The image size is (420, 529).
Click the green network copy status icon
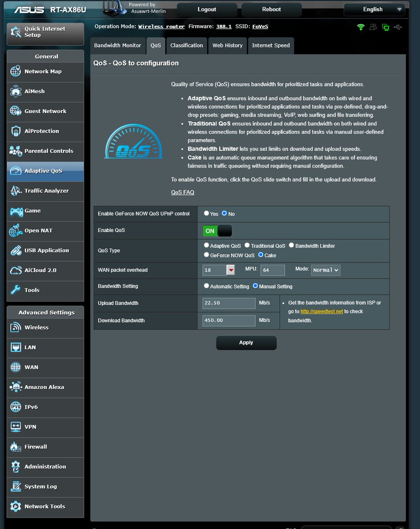coord(386,27)
